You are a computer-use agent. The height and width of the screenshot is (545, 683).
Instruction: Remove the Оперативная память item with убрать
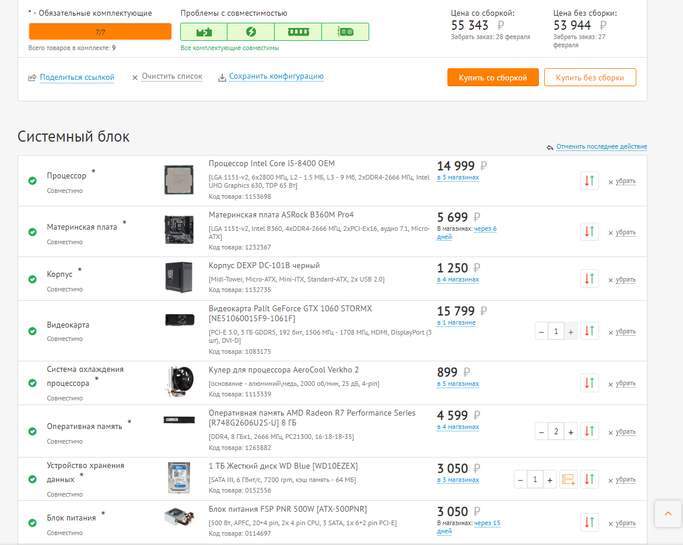626,432
